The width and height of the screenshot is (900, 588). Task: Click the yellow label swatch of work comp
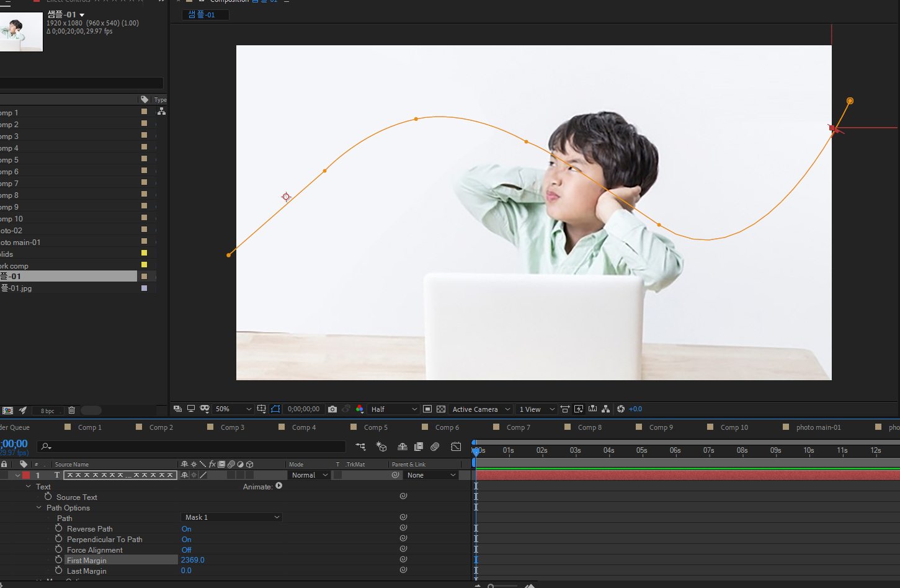144,265
